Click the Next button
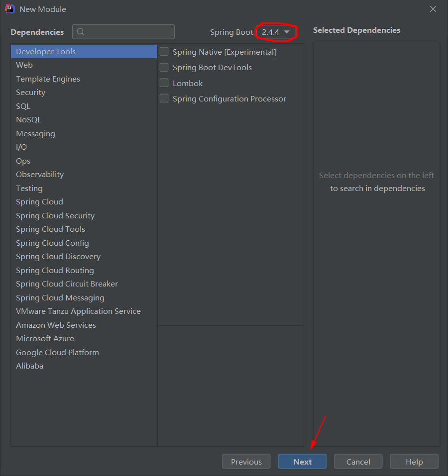Screen dimensions: 448x476 pyautogui.click(x=302, y=461)
